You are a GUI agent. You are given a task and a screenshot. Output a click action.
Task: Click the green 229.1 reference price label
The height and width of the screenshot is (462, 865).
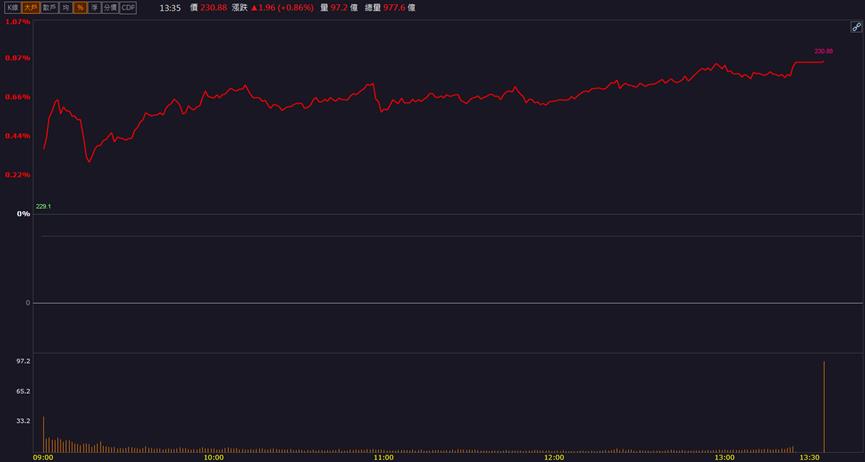point(43,206)
